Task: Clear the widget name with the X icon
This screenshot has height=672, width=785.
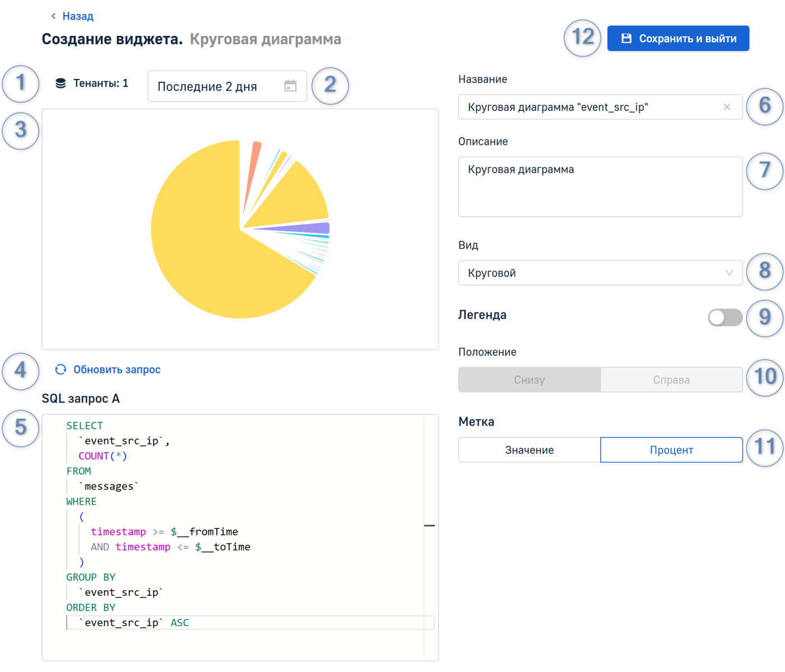Action: 727,107
